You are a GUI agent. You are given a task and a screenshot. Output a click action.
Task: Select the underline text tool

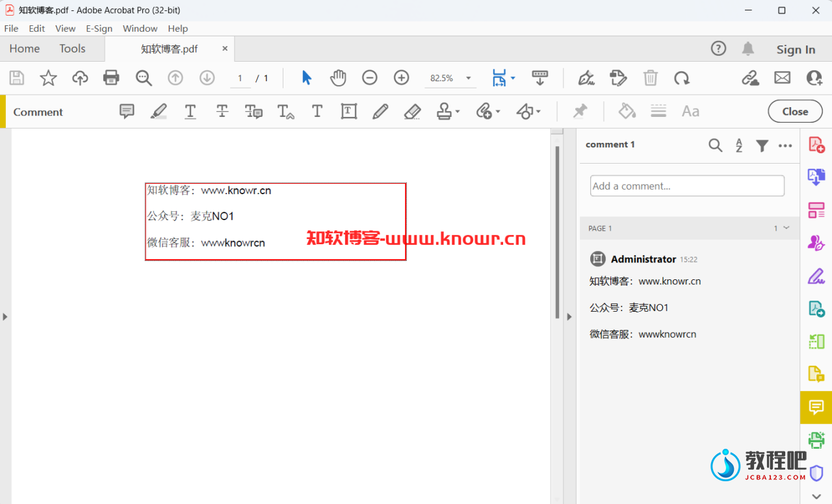(x=190, y=112)
